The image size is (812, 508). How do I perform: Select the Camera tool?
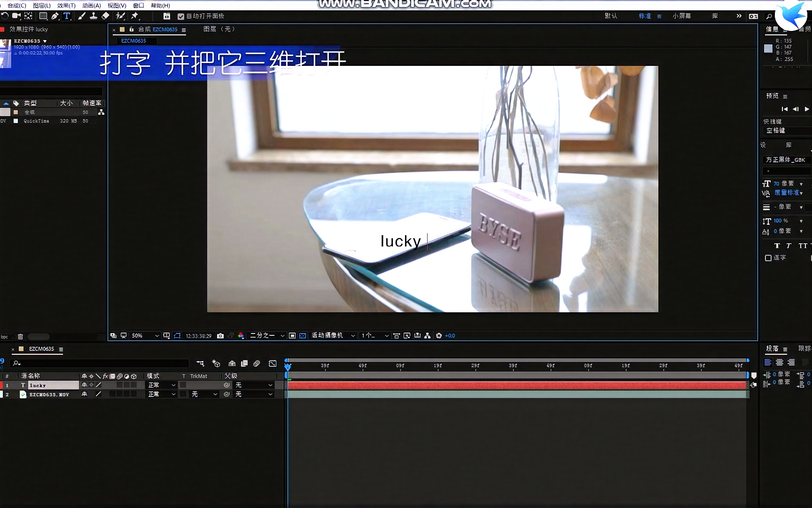pyautogui.click(x=16, y=16)
